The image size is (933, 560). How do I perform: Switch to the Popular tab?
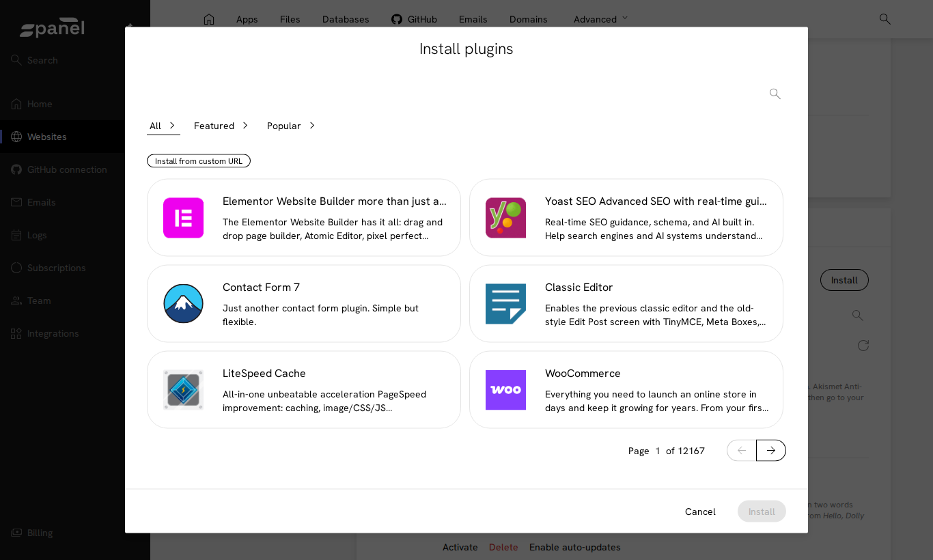291,126
